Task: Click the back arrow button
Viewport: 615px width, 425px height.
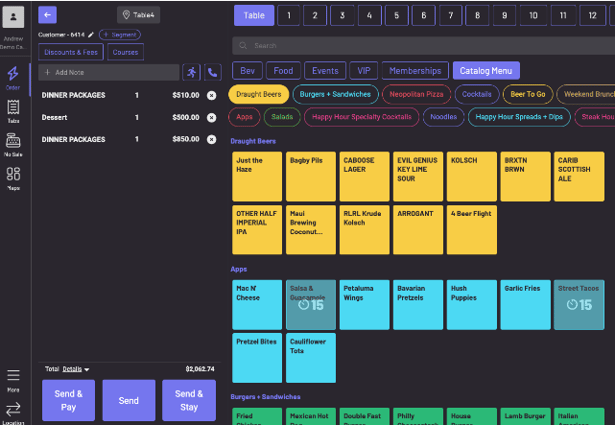Action: tap(49, 15)
